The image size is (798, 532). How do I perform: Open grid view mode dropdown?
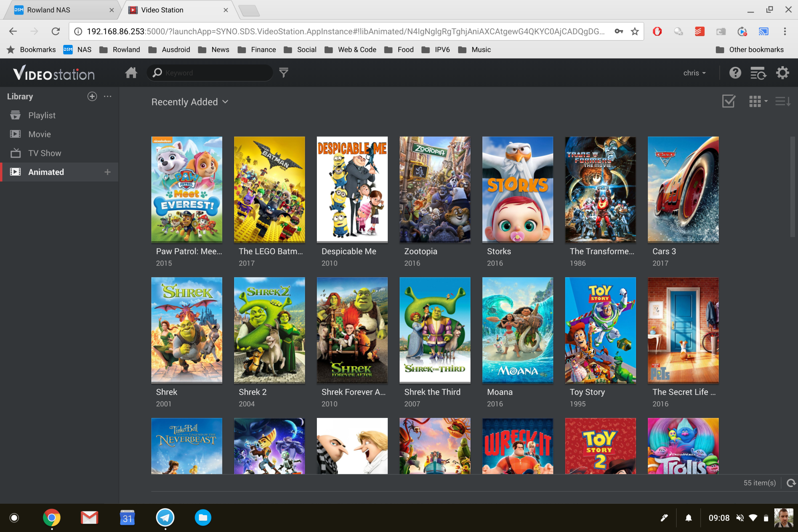(x=758, y=101)
